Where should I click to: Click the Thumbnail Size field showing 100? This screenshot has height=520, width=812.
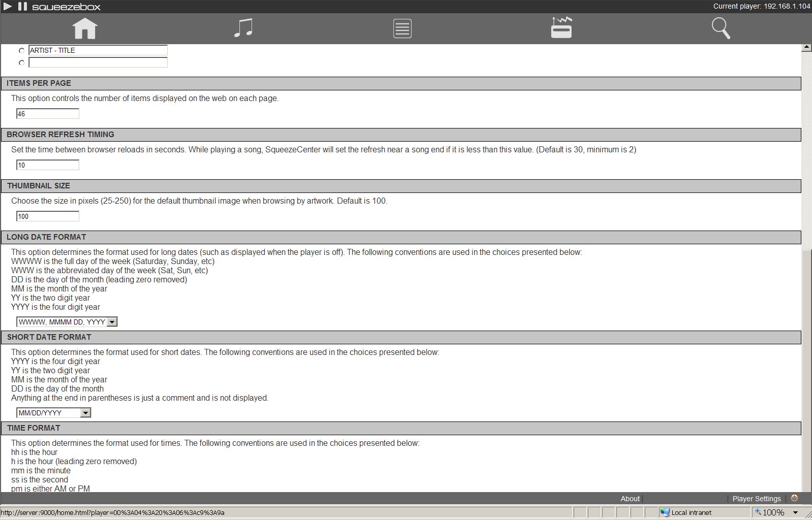pos(48,216)
